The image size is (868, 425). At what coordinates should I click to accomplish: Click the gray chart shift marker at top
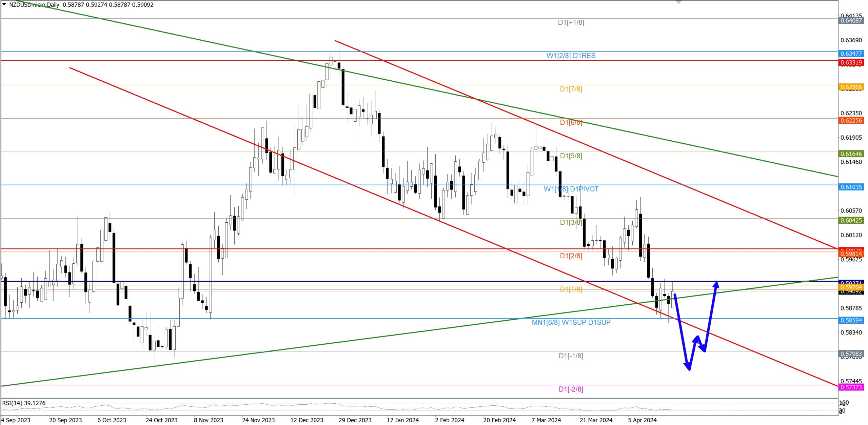pyautogui.click(x=678, y=2)
